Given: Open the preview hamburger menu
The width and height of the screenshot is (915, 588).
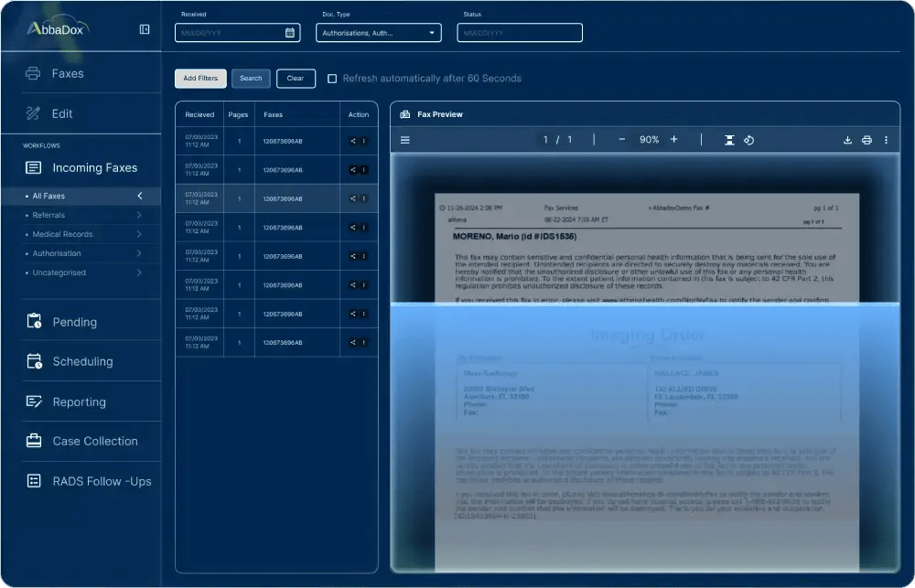Looking at the screenshot, I should pos(405,140).
